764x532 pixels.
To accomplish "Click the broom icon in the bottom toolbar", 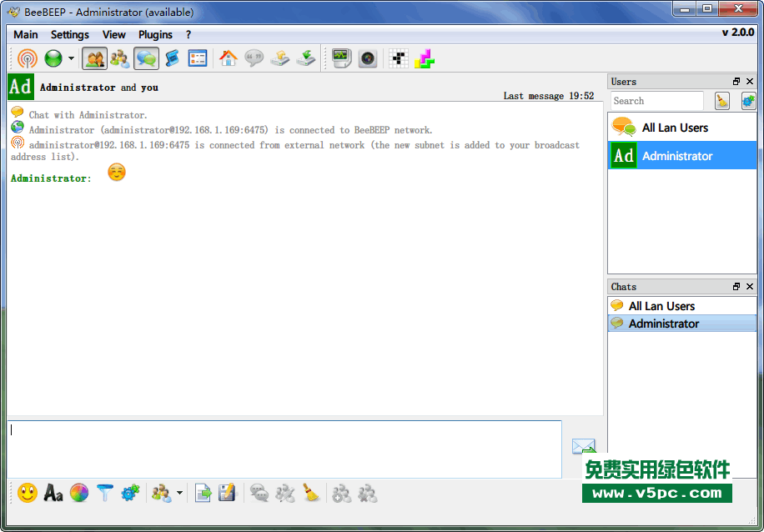I will pos(310,493).
